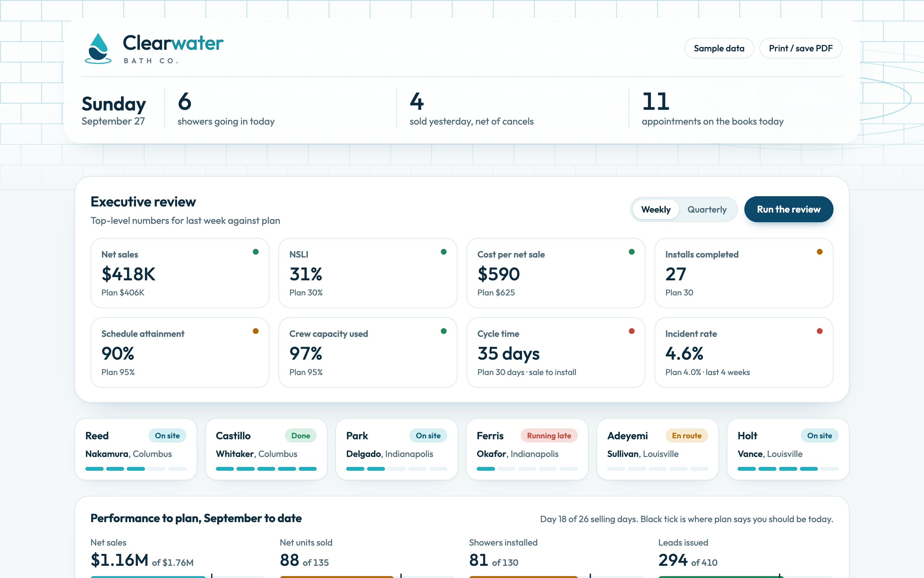Open the Cycle time 35 days card
Screen dimensions: 924x578
[556, 353]
